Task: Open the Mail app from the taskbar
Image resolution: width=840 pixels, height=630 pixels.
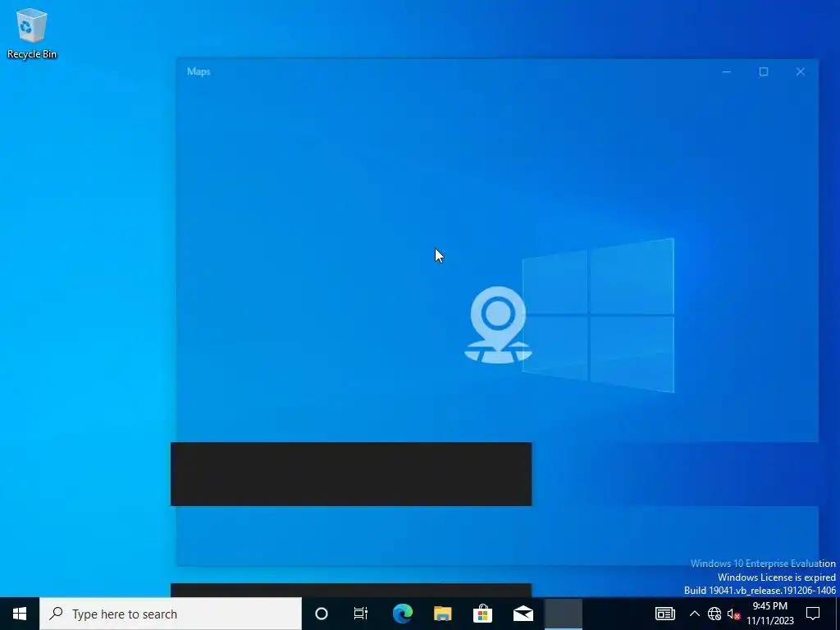Action: point(523,614)
